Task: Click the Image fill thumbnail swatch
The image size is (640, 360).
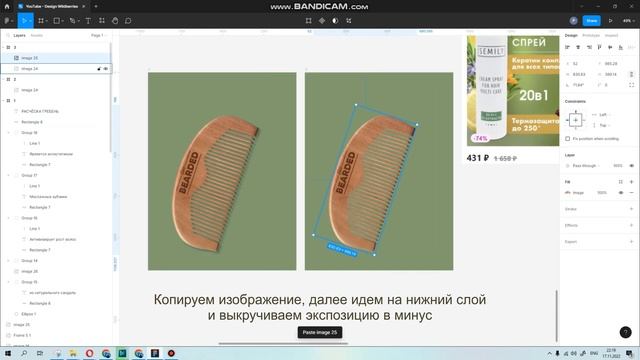Action: (568, 192)
